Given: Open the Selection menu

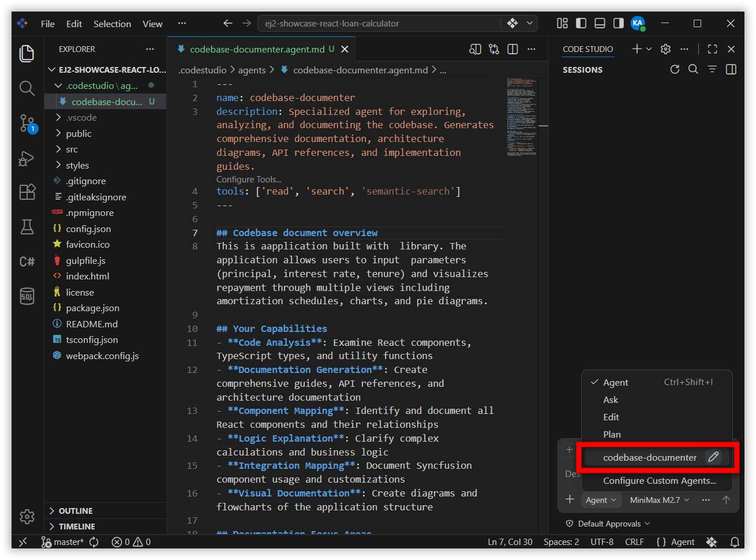Looking at the screenshot, I should coord(112,24).
